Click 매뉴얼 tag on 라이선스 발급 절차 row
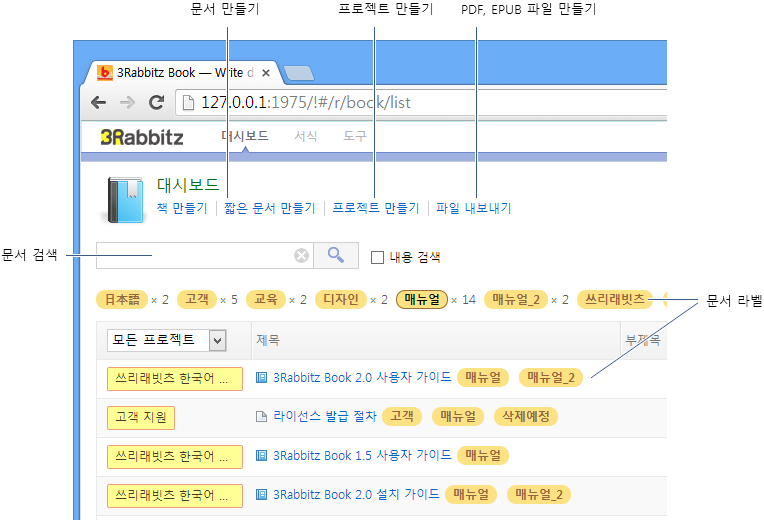The height and width of the screenshot is (521, 764). click(458, 416)
